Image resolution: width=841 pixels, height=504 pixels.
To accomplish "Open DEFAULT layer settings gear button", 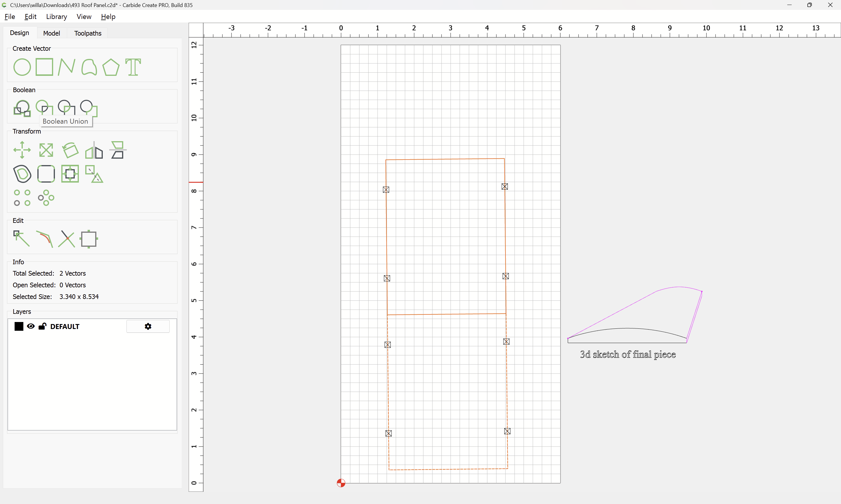I will click(148, 326).
